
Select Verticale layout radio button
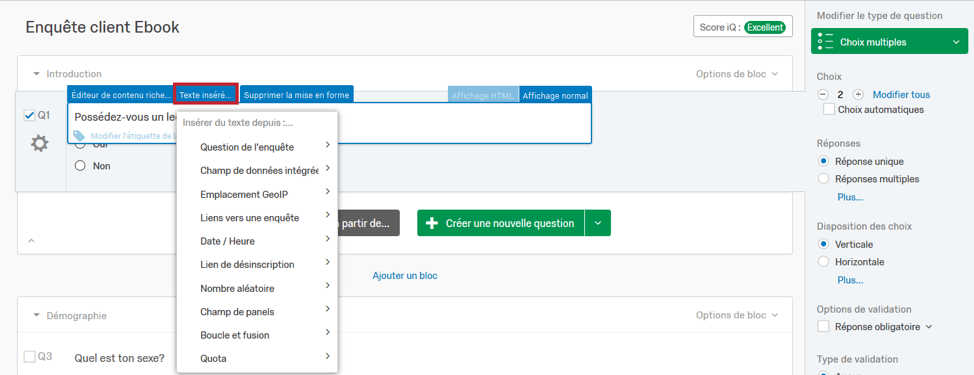824,244
